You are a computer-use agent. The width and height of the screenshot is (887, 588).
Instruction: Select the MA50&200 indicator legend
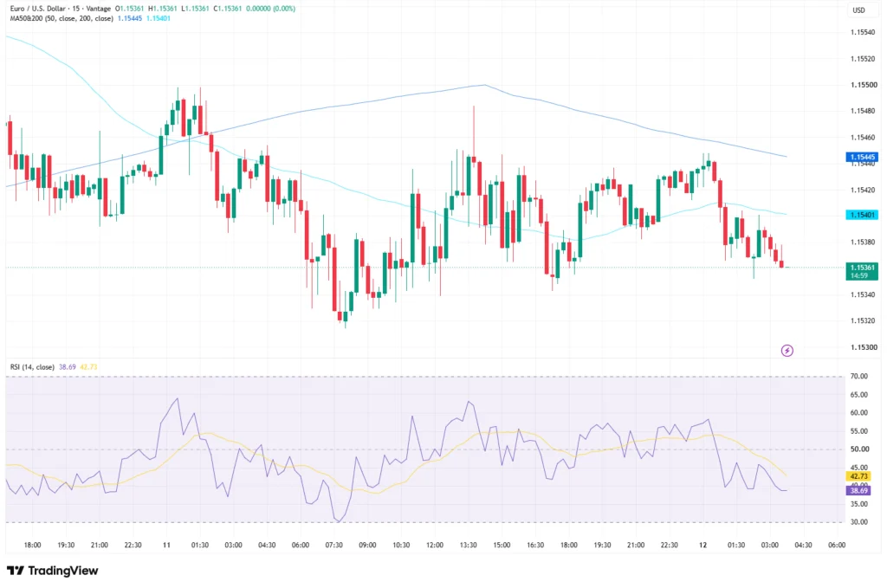click(62, 18)
